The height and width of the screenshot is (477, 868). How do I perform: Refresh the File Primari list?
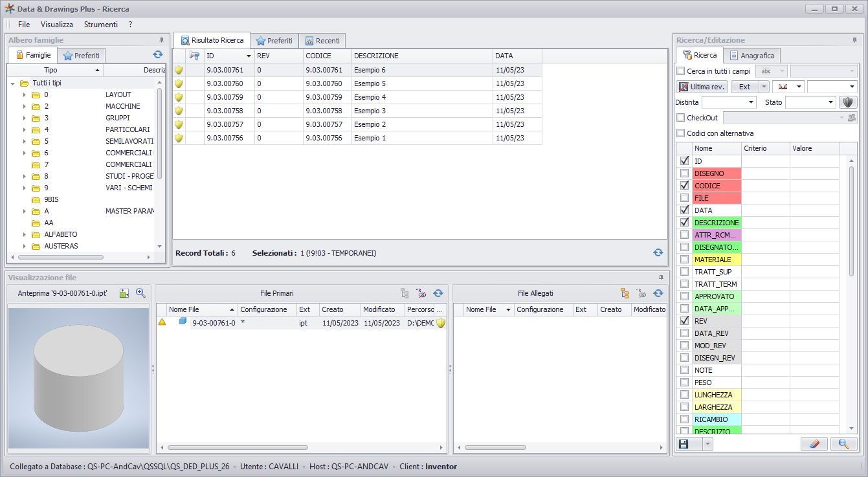[x=438, y=293]
